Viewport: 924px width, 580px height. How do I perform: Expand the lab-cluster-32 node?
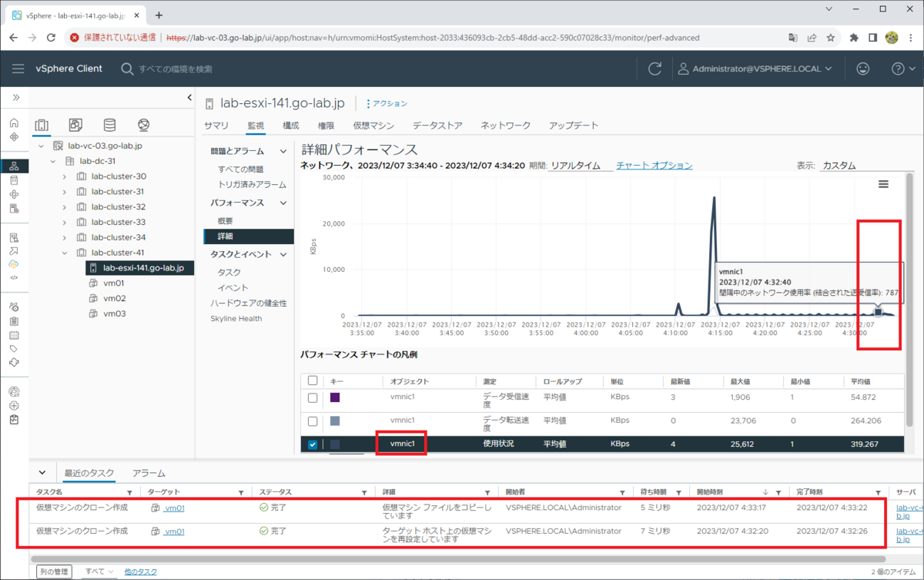pyautogui.click(x=65, y=206)
